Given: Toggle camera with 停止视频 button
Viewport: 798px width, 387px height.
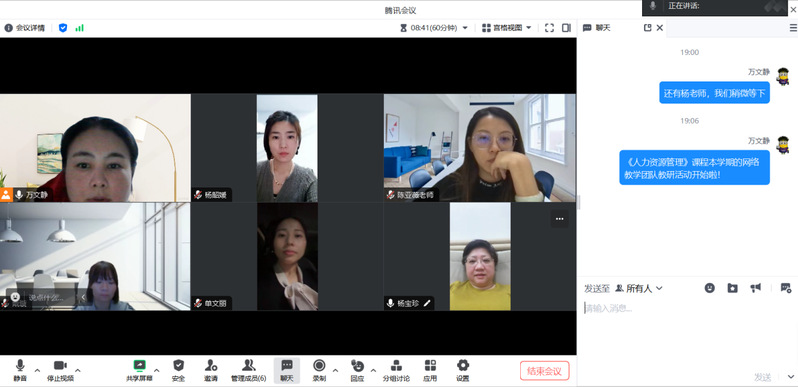Looking at the screenshot, I should coord(61,371).
